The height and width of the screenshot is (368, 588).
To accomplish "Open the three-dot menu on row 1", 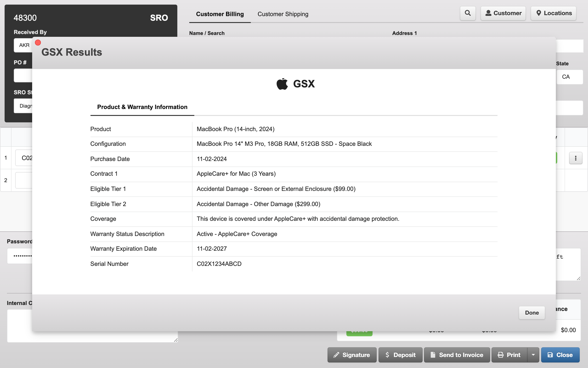I will [x=576, y=158].
